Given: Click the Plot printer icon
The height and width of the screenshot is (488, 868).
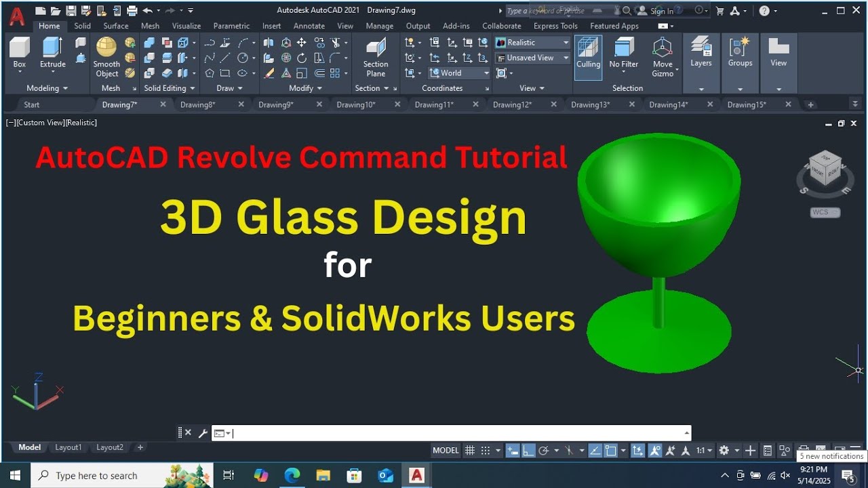Looking at the screenshot, I should (132, 10).
